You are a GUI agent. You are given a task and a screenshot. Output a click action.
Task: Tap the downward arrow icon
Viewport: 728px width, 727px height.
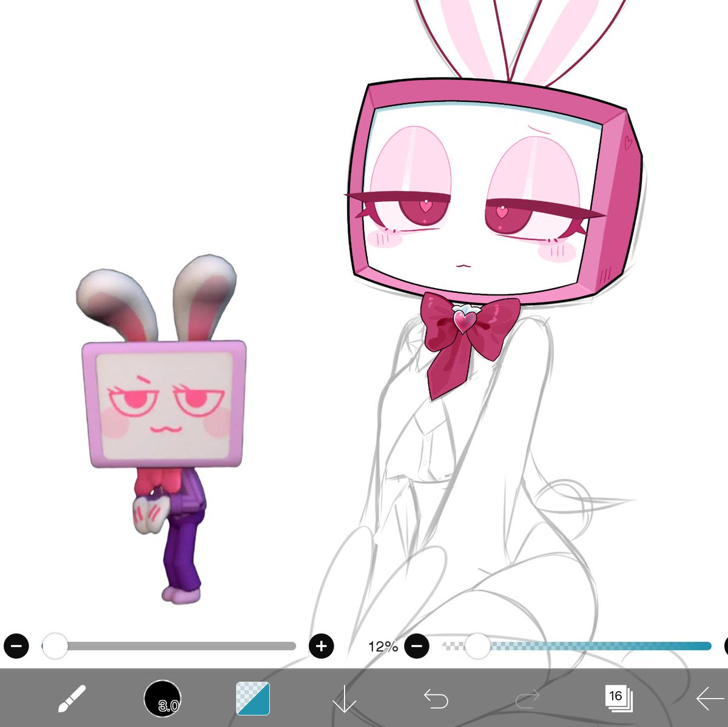[344, 699]
